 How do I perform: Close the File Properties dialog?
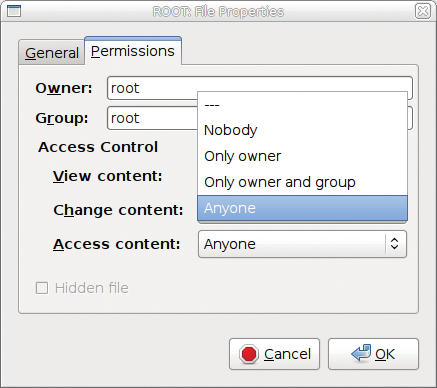pyautogui.click(x=423, y=11)
